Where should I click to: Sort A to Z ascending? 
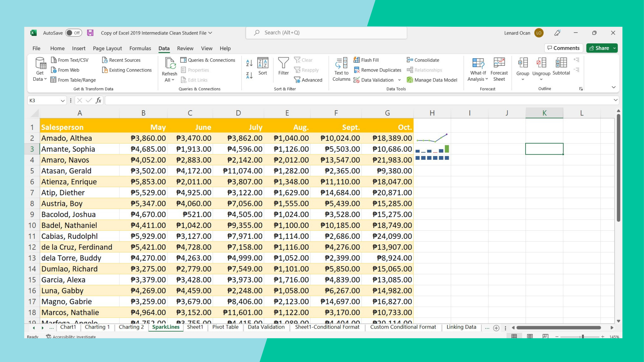tap(249, 63)
